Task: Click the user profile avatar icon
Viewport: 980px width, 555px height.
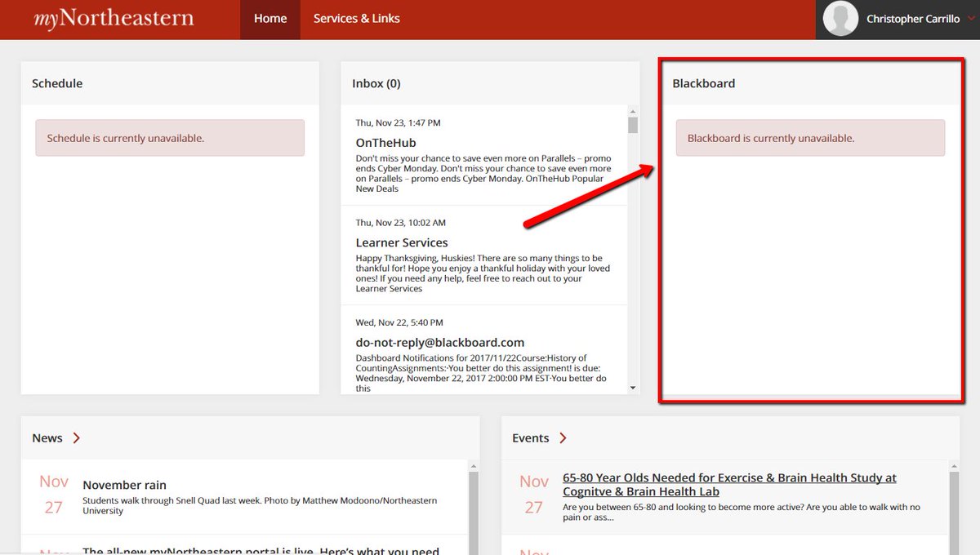Action: (840, 19)
